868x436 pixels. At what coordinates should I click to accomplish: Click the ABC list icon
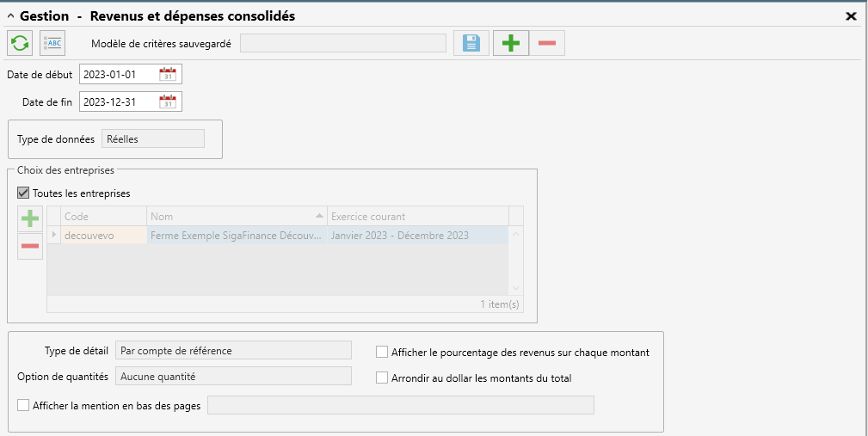[52, 43]
